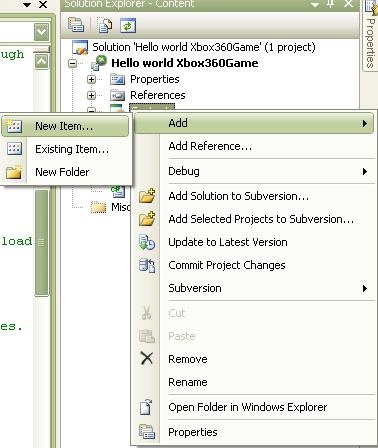Click the Remove X icon in context menu
This screenshot has width=378, height=448.
(147, 359)
